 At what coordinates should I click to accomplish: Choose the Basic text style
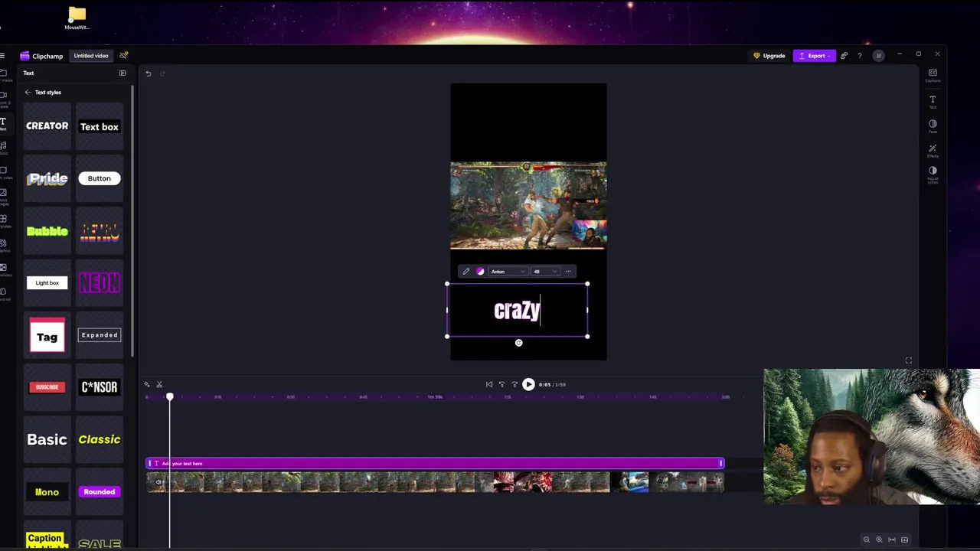tap(47, 439)
